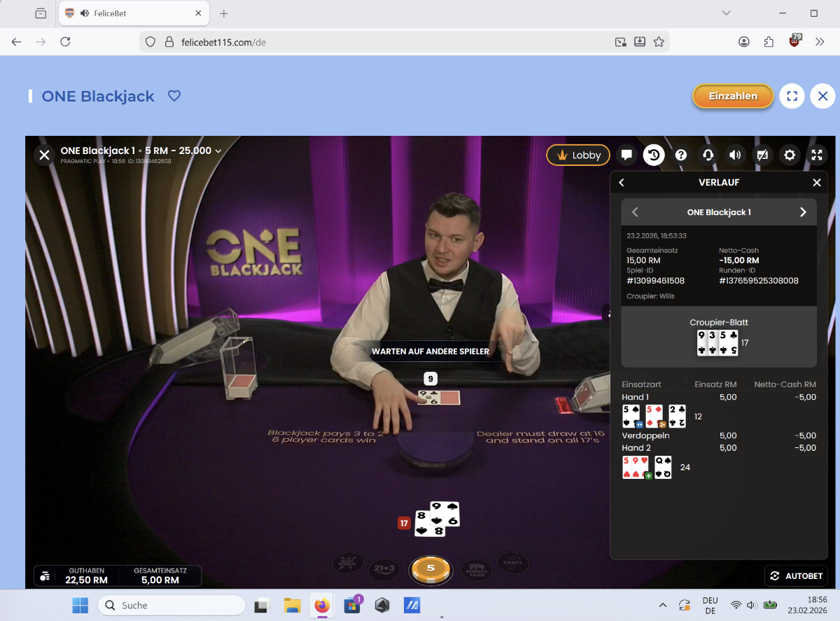This screenshot has width=840, height=621.
Task: Contact support via the headset icon
Action: point(708,155)
